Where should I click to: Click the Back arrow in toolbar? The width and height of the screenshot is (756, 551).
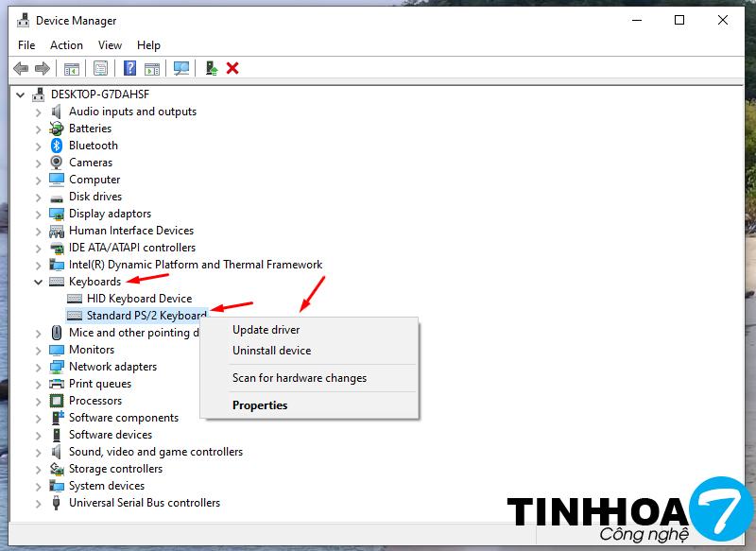(x=21, y=68)
